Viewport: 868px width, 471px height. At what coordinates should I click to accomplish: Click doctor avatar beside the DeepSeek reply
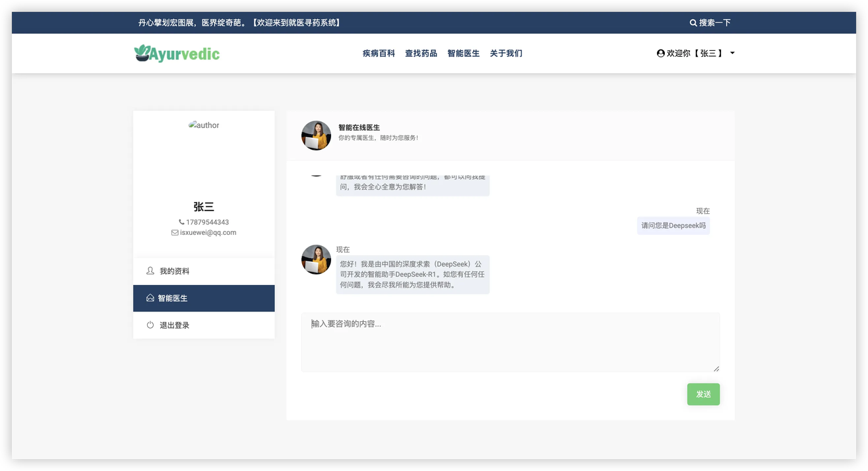click(x=316, y=259)
